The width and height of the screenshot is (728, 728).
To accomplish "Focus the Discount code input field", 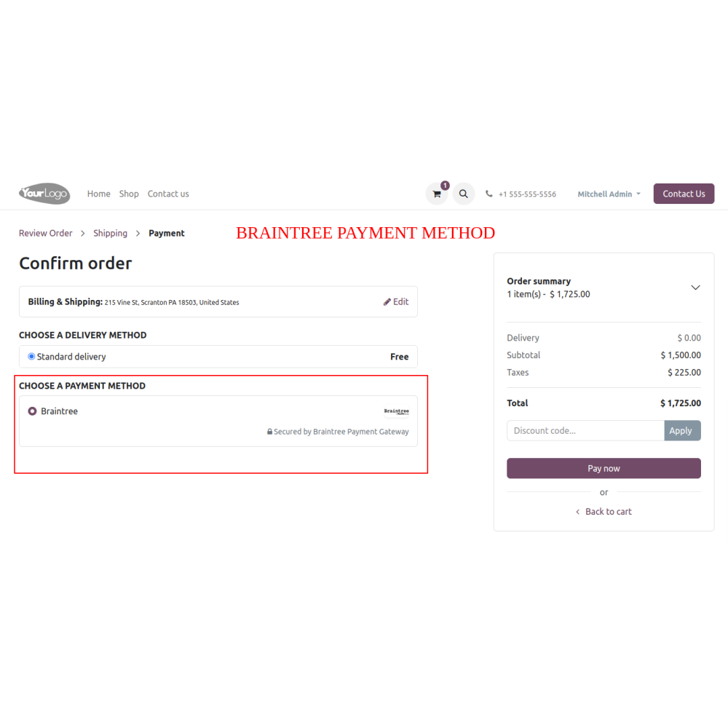I will coord(585,431).
